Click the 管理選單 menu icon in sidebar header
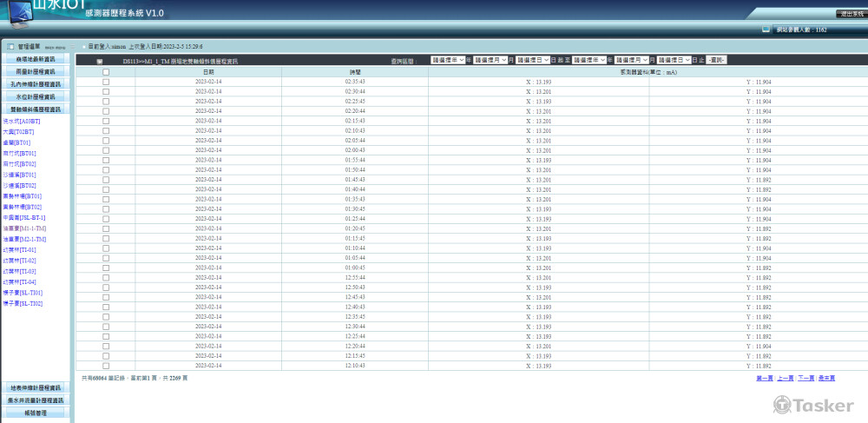868x423 pixels. pos(10,46)
